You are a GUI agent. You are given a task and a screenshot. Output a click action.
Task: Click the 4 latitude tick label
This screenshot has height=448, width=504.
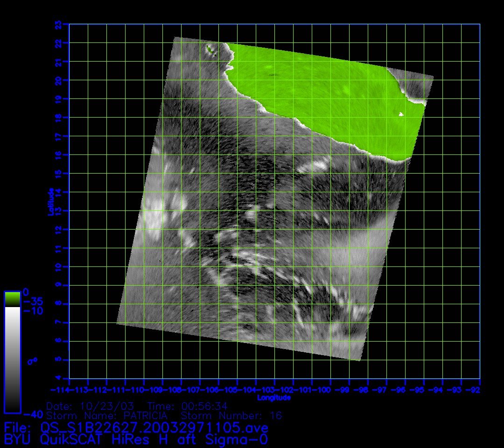pyautogui.click(x=58, y=378)
